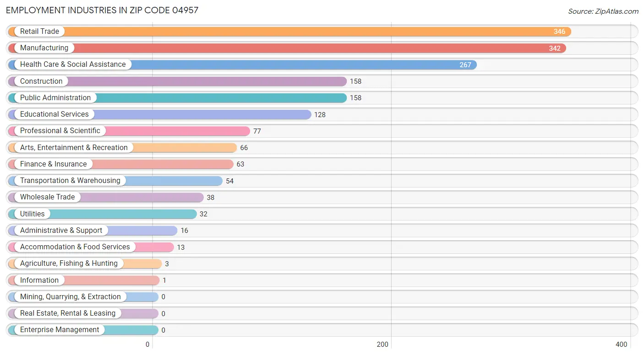Click the orange Retail Trade bar

[289, 32]
